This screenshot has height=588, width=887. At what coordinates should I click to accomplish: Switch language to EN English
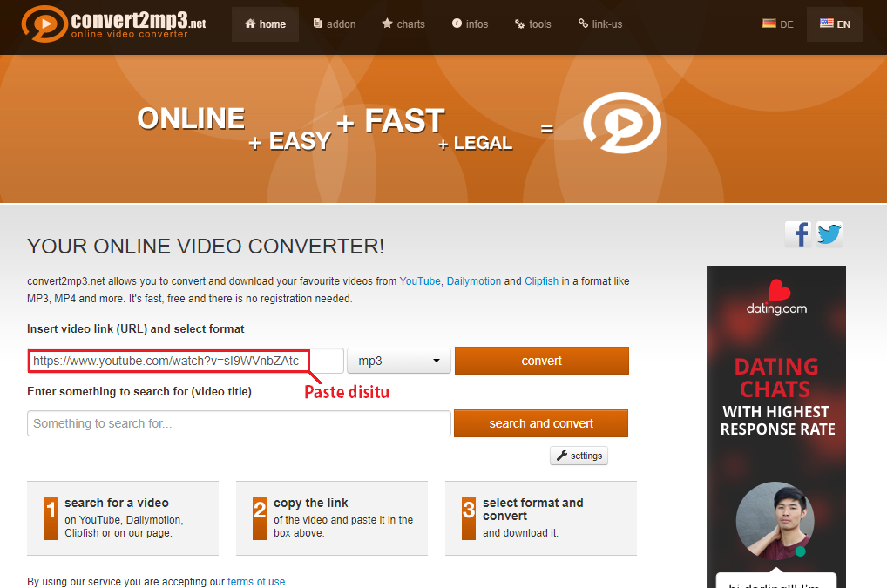[835, 24]
